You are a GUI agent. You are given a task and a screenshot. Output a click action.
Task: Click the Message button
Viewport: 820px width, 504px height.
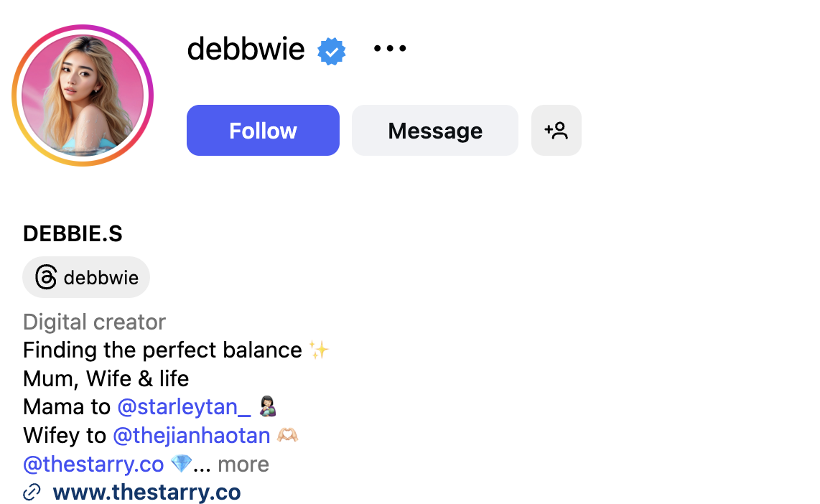tap(434, 130)
